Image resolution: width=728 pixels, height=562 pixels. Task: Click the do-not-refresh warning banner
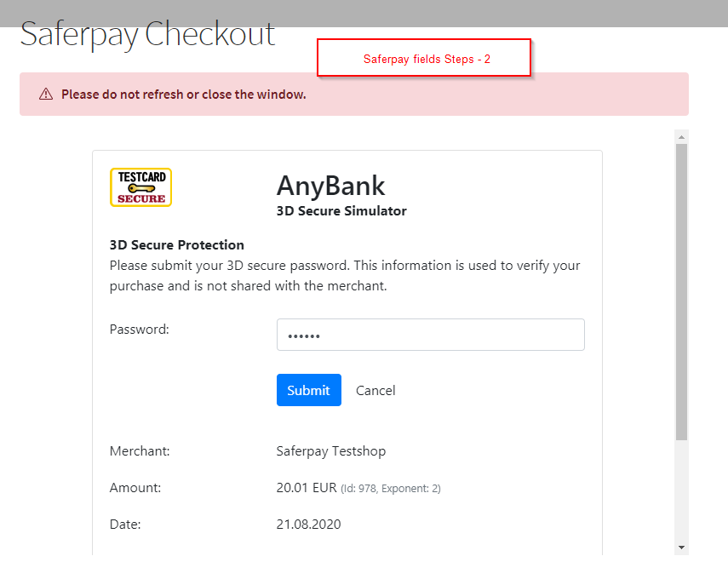pyautogui.click(x=353, y=94)
